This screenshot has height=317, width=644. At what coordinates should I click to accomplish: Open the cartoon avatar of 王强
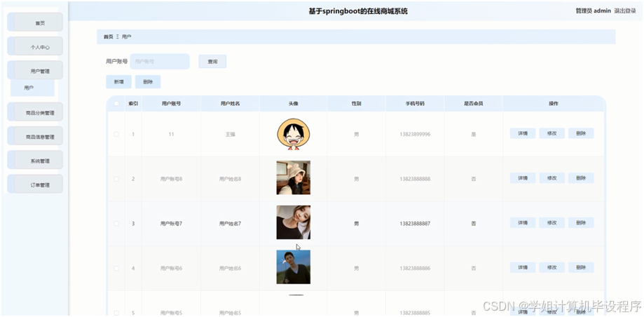[293, 134]
